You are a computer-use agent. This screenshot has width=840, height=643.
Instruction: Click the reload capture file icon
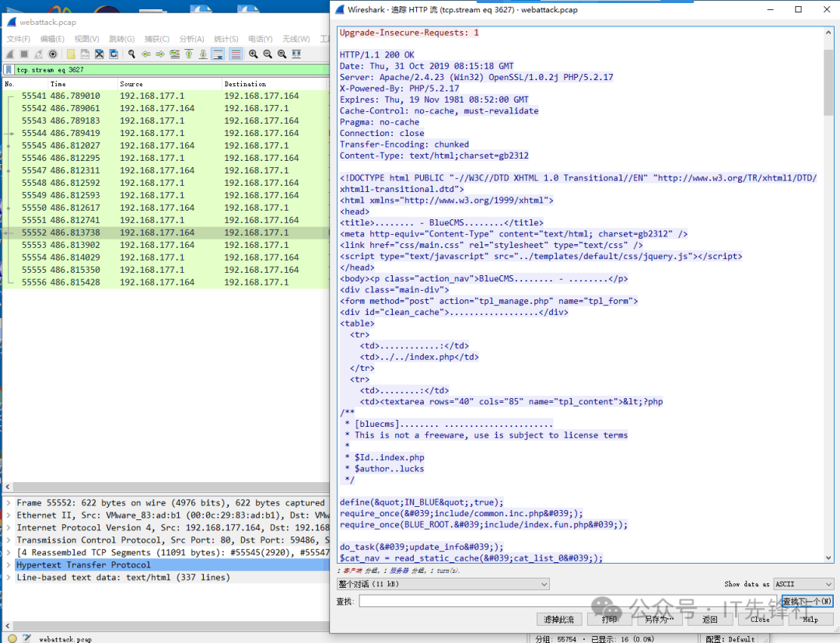tap(114, 54)
